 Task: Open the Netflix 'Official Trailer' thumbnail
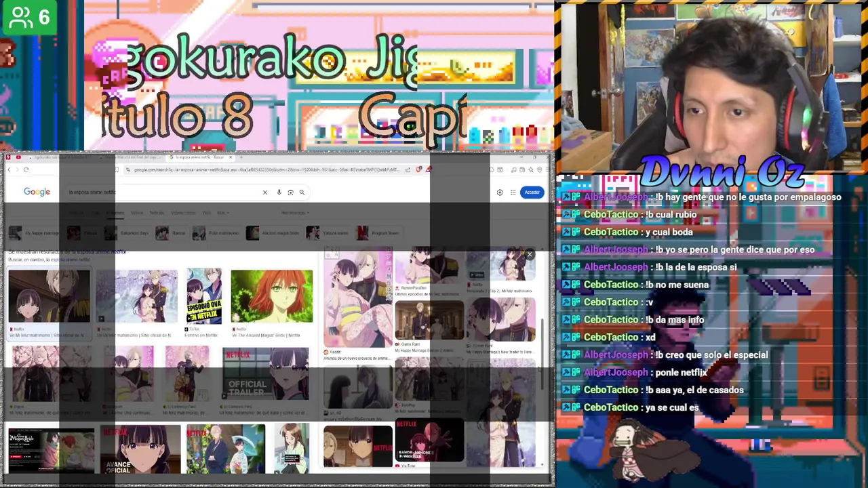(x=265, y=373)
